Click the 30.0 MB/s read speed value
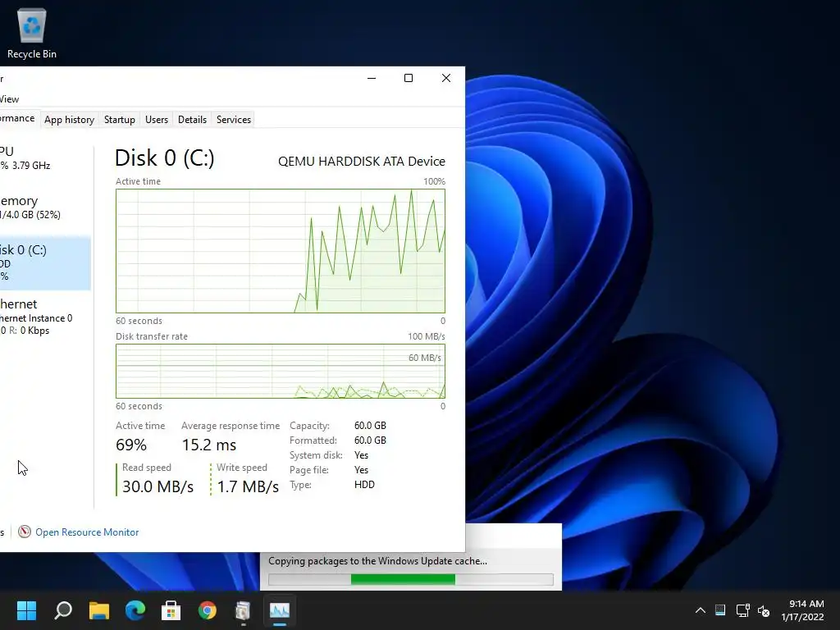 [157, 486]
